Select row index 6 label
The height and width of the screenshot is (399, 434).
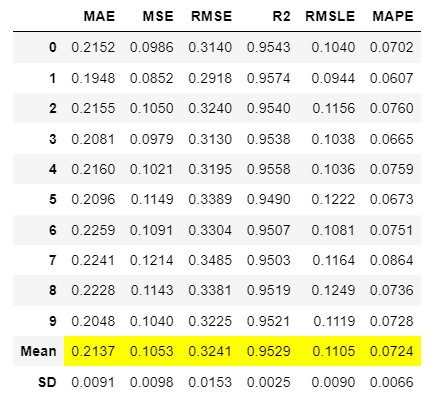pos(53,230)
